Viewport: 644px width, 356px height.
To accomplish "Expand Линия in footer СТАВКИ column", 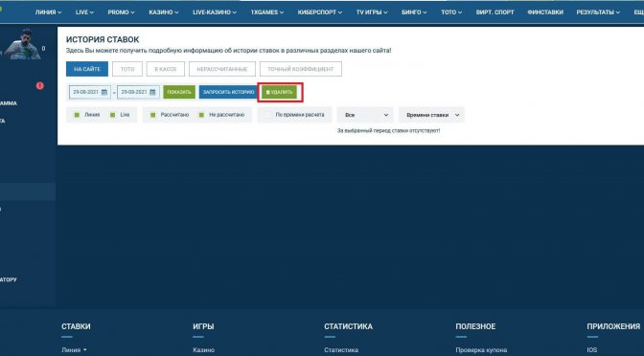I will [75, 350].
